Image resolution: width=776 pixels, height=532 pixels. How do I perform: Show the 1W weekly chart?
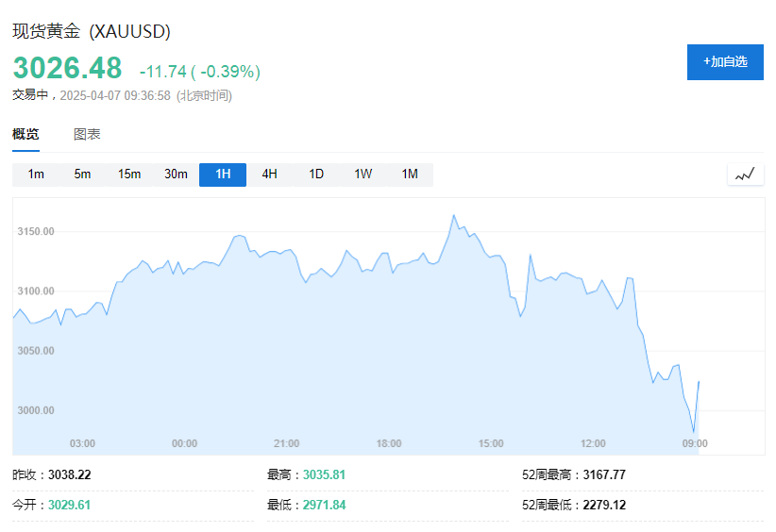pos(363,175)
